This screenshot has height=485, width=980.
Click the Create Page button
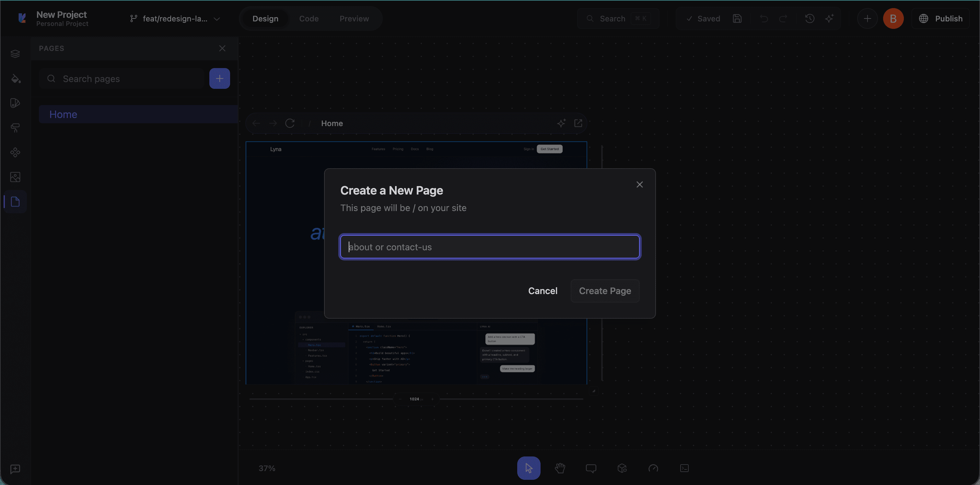605,290
